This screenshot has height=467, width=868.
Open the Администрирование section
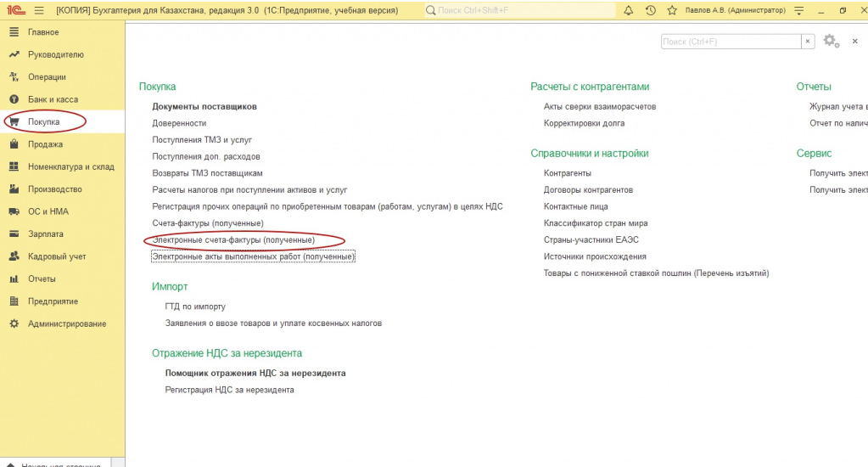66,324
